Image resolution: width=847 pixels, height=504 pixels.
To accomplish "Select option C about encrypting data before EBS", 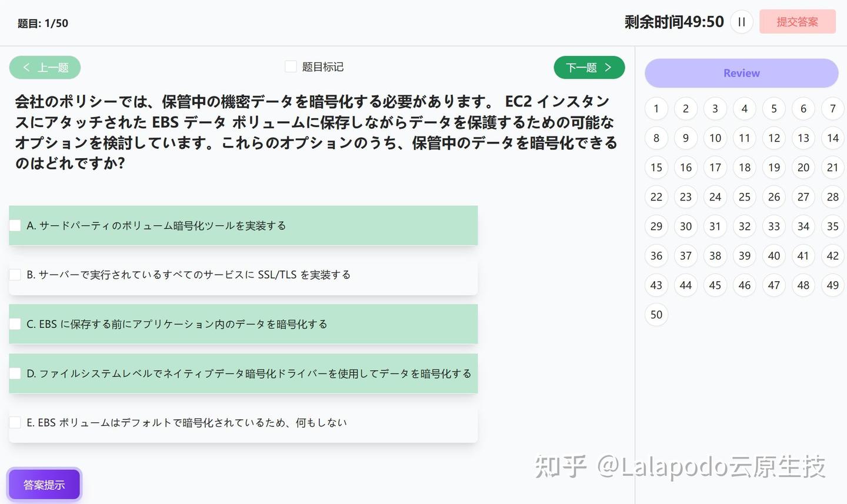I will click(15, 323).
